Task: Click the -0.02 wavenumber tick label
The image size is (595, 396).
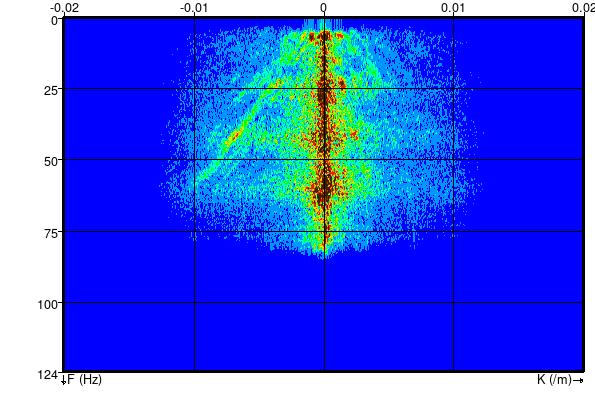Action: point(65,8)
